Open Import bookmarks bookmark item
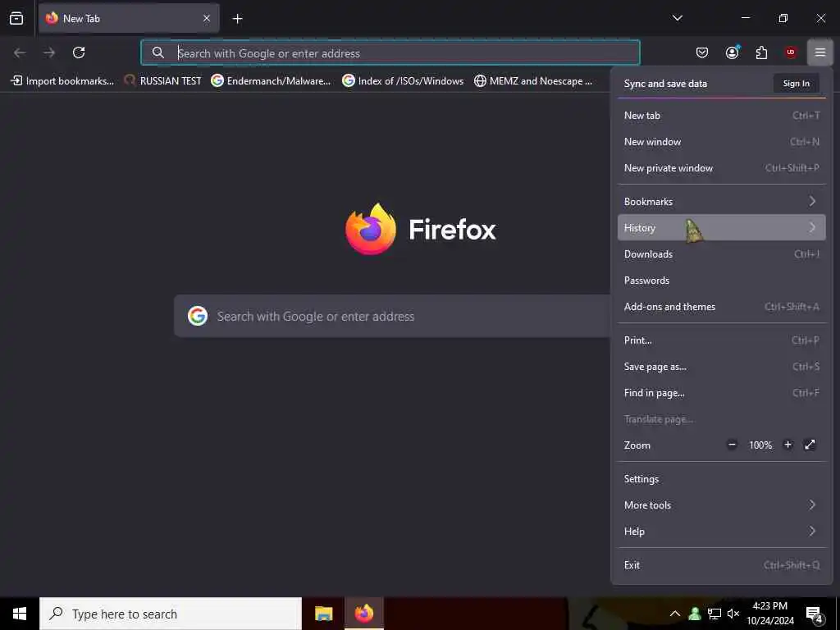 (x=62, y=81)
